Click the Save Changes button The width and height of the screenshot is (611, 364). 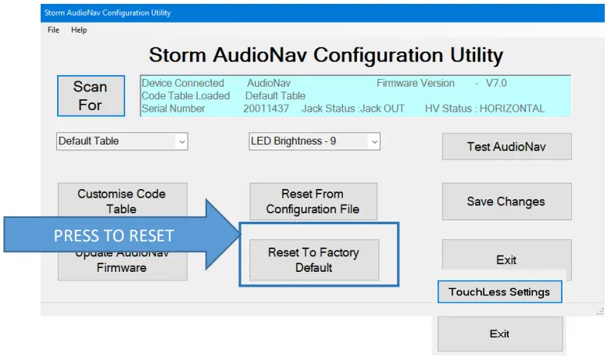coord(506,202)
